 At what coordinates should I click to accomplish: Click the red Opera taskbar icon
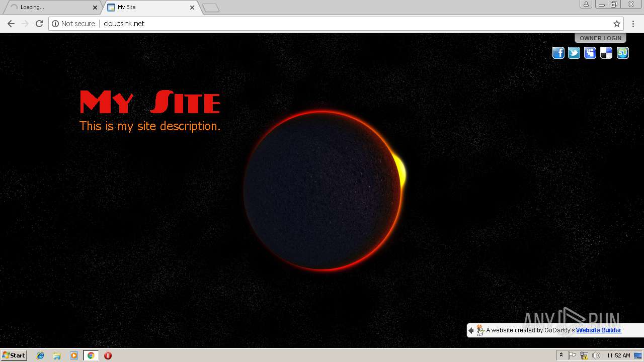108,355
